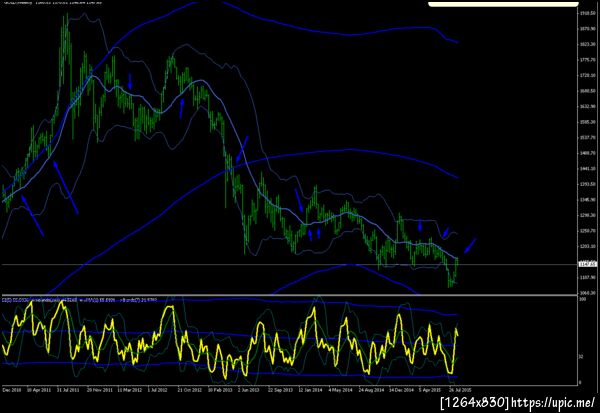Click the 1 Jul 2012 date label
Image resolution: width=600 pixels, height=413 pixels.
157,390
